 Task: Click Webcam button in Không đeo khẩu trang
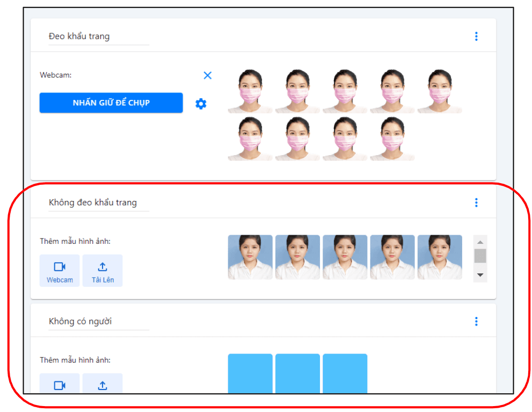click(60, 271)
